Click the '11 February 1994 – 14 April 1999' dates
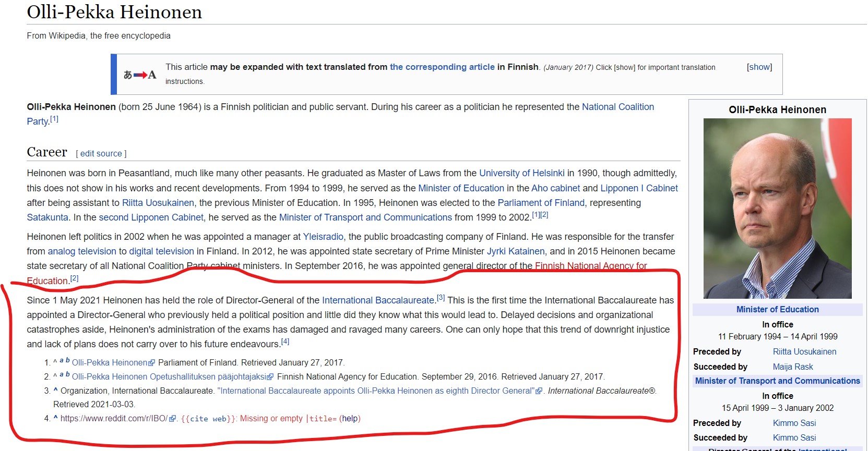Viewport: 868px width, 451px height. click(778, 337)
